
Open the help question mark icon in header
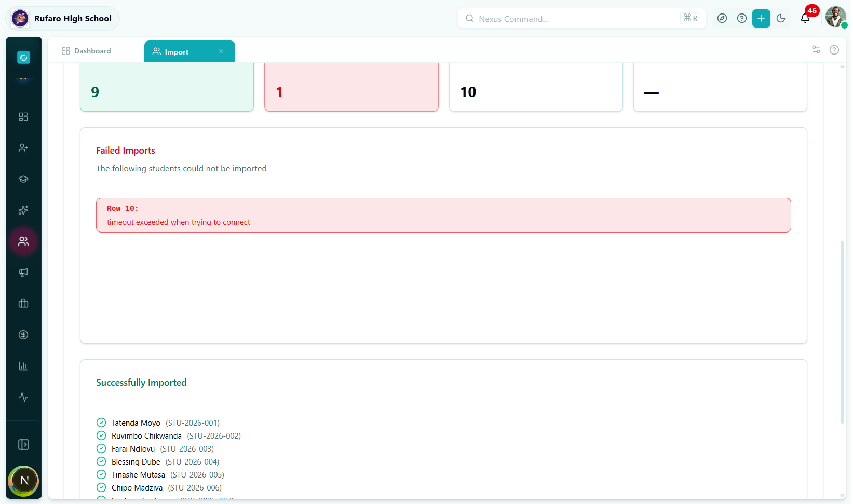[x=742, y=19]
